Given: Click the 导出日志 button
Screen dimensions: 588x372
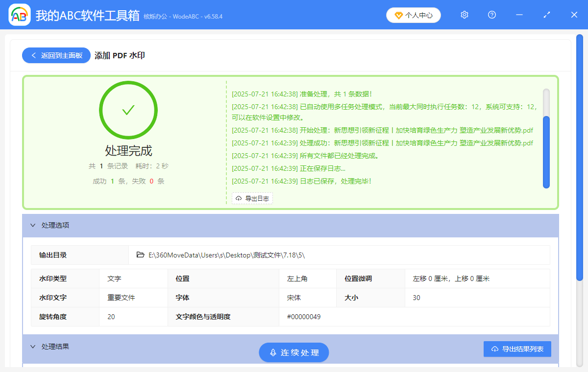Looking at the screenshot, I should [x=252, y=198].
